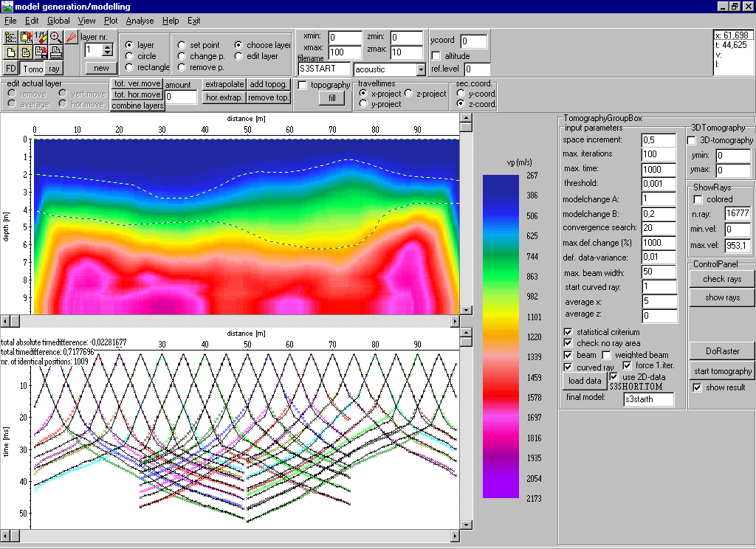Click the vp velocity color scale bar
The height and width of the screenshot is (549, 756).
coord(501,336)
